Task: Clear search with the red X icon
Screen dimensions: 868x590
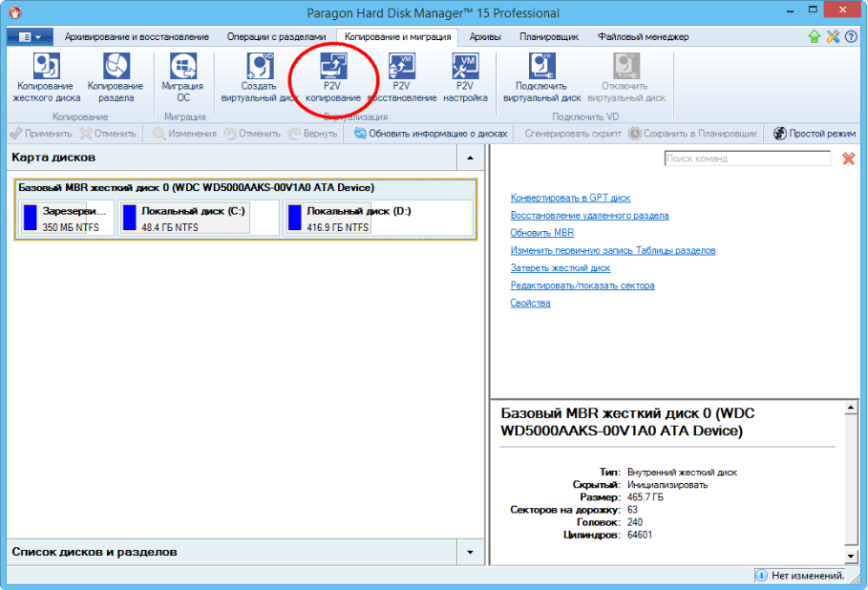Action: [x=848, y=158]
